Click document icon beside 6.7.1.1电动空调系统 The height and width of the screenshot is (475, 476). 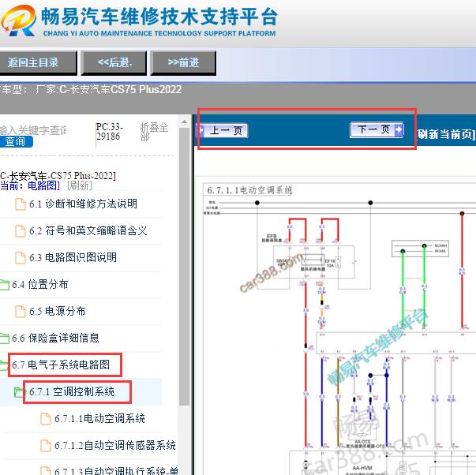pyautogui.click(x=46, y=419)
